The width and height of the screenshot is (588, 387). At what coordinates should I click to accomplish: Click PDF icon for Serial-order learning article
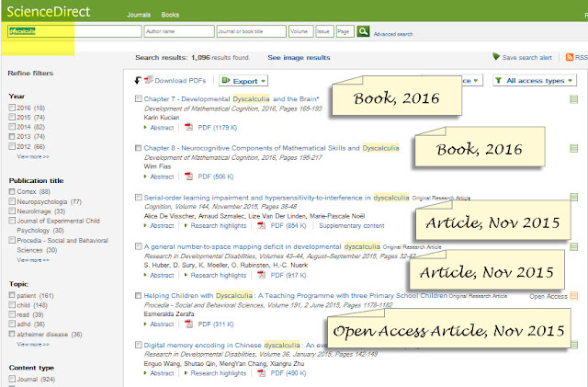(261, 225)
